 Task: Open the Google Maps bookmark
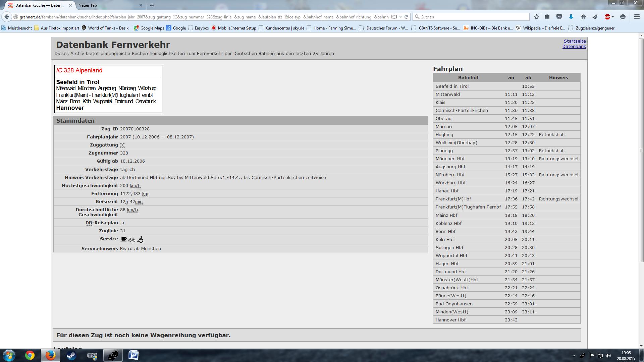149,28
